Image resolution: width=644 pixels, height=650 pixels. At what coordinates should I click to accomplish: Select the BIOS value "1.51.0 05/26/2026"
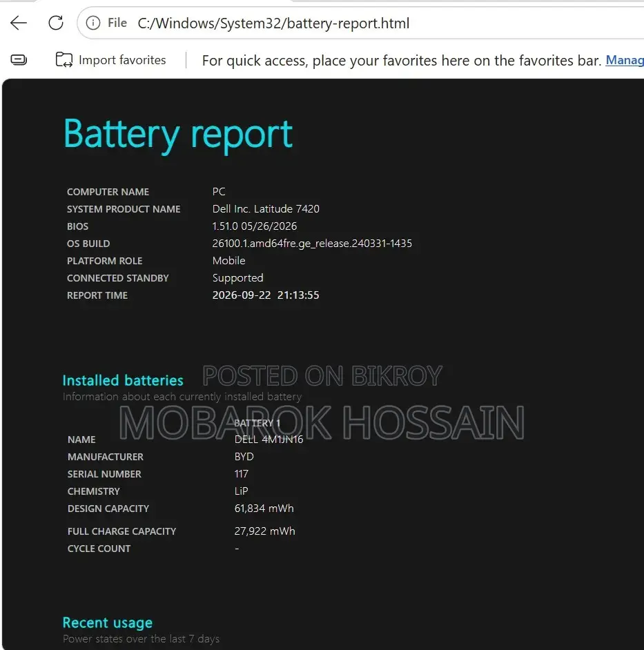click(255, 226)
